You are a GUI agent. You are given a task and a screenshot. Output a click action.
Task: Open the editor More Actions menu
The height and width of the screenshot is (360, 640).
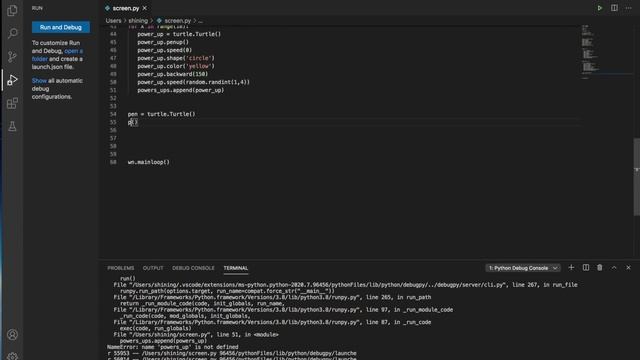[x=629, y=8]
